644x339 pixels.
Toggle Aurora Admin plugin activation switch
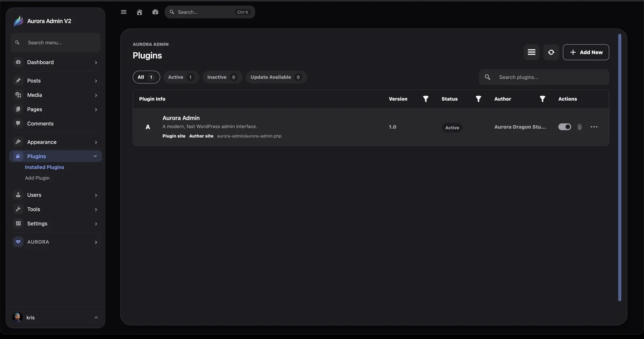[565, 127]
